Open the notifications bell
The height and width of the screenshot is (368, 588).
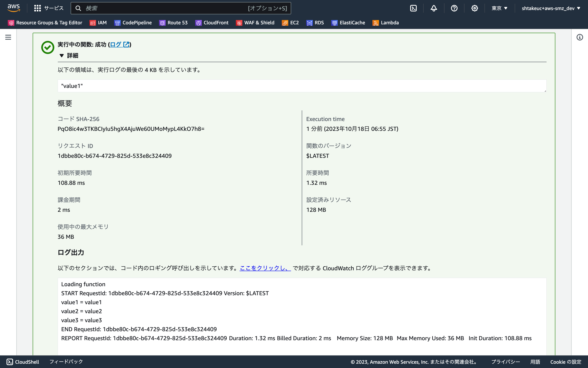(434, 8)
